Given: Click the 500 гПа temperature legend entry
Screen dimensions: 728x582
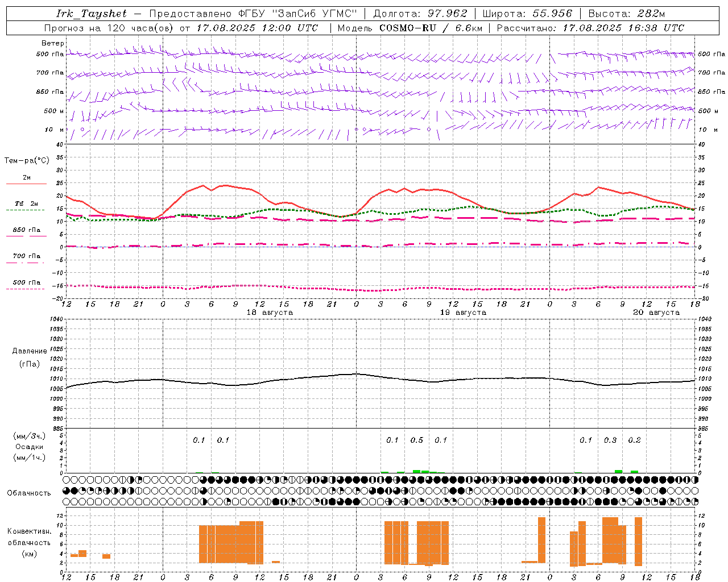Looking at the screenshot, I should tap(27, 282).
